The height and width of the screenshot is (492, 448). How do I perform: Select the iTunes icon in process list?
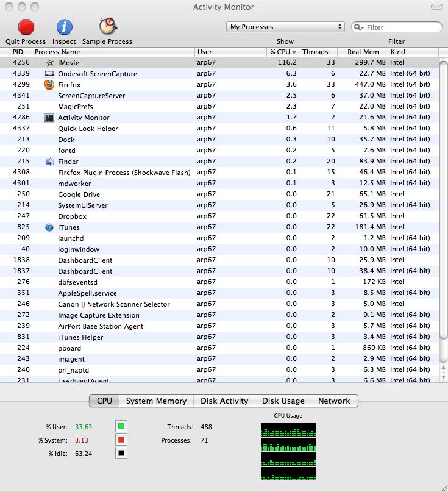point(49,227)
